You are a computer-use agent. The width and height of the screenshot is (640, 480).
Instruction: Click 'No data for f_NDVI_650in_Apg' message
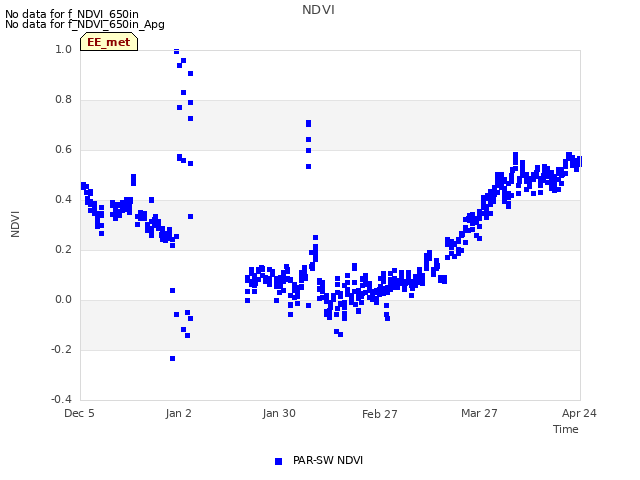coord(85,24)
